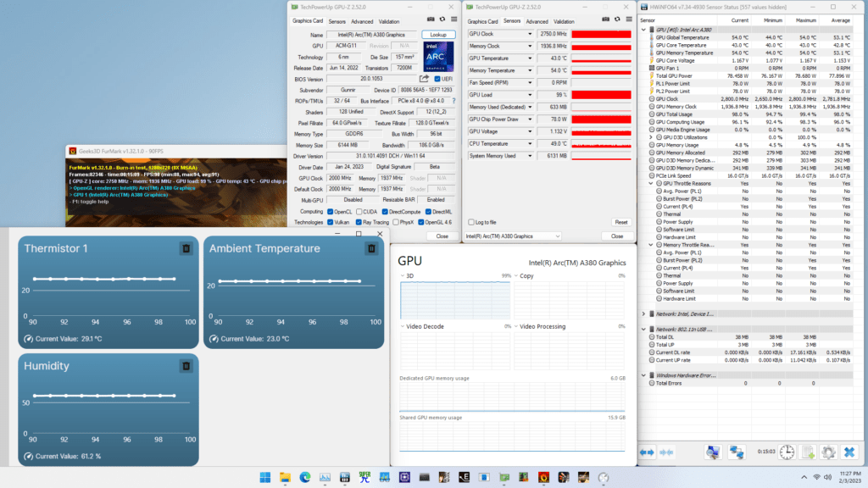Expand GPU D3D Utilizations row in HWiNFO
The height and width of the screenshot is (488, 868).
tap(652, 137)
